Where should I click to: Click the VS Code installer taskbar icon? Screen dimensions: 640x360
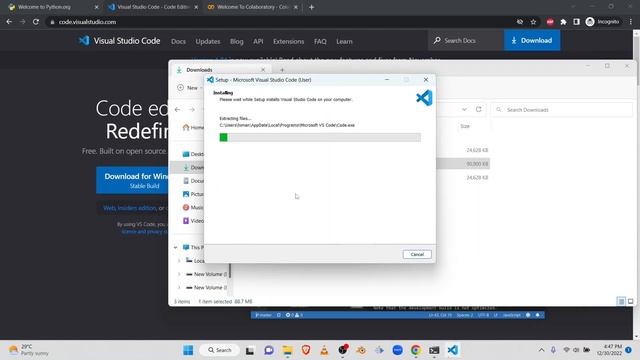tap(452, 350)
